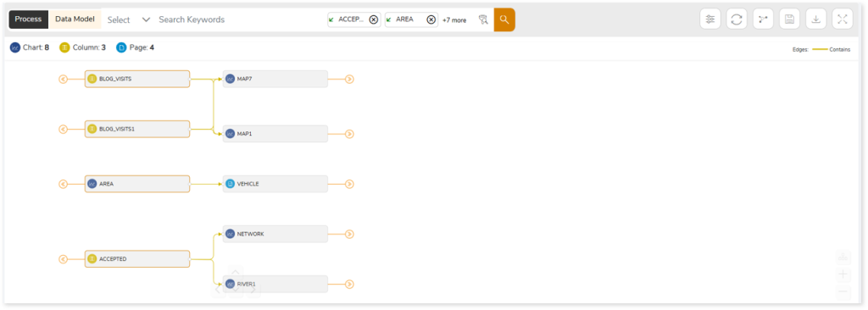Screen dimensions: 868x310
Task: Click the fullscreen expand arrows icon
Action: (x=843, y=19)
